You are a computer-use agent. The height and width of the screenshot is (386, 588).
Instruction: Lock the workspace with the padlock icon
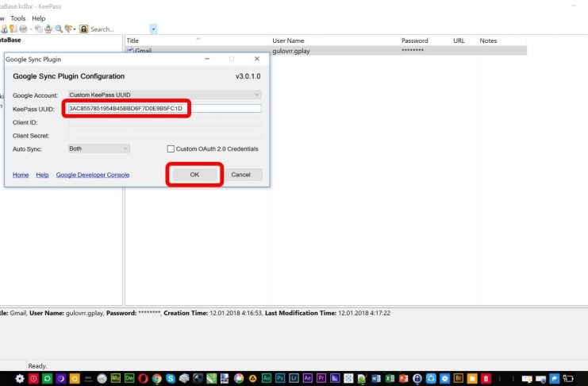(84, 29)
